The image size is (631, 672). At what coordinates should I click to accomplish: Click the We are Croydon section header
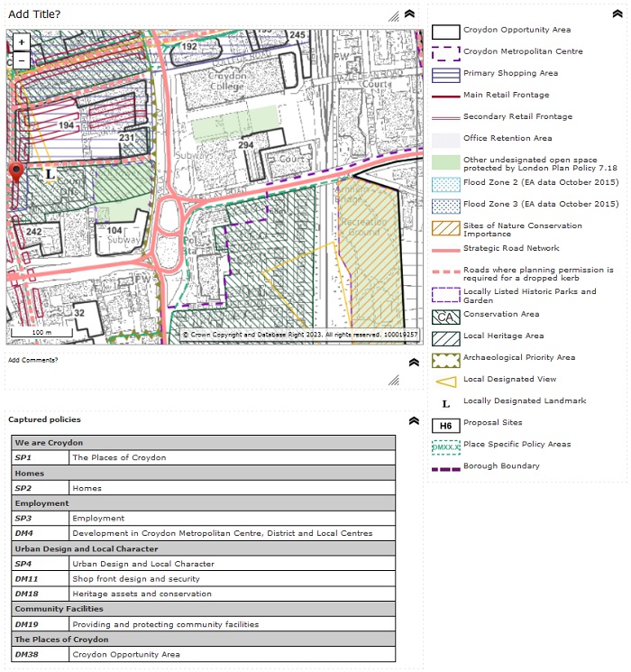coord(204,442)
